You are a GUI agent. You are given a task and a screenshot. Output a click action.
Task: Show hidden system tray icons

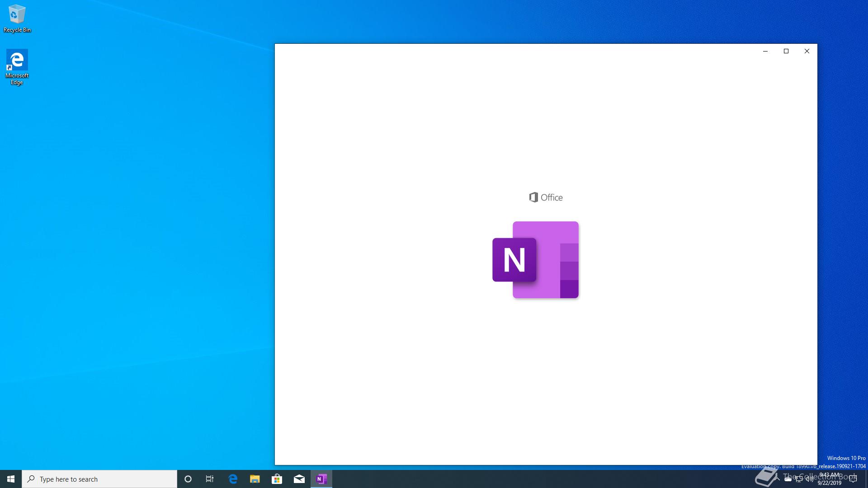click(777, 479)
